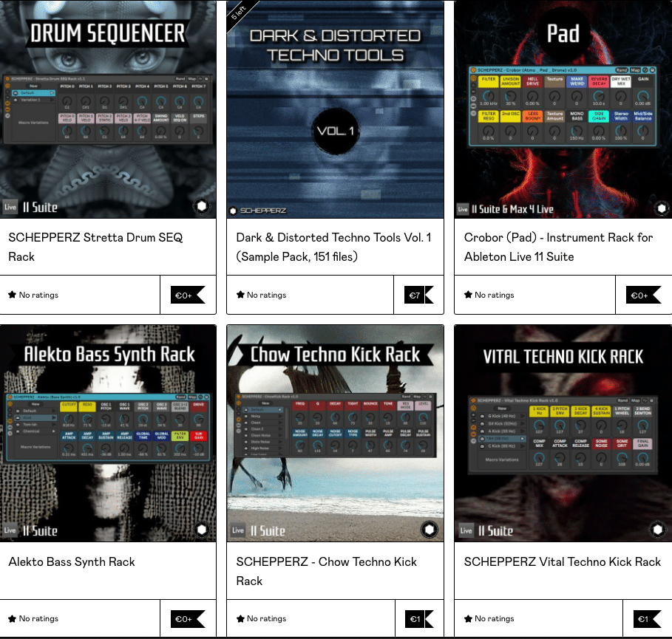Click the Live badge on Drum Sequencer cover

point(10,208)
